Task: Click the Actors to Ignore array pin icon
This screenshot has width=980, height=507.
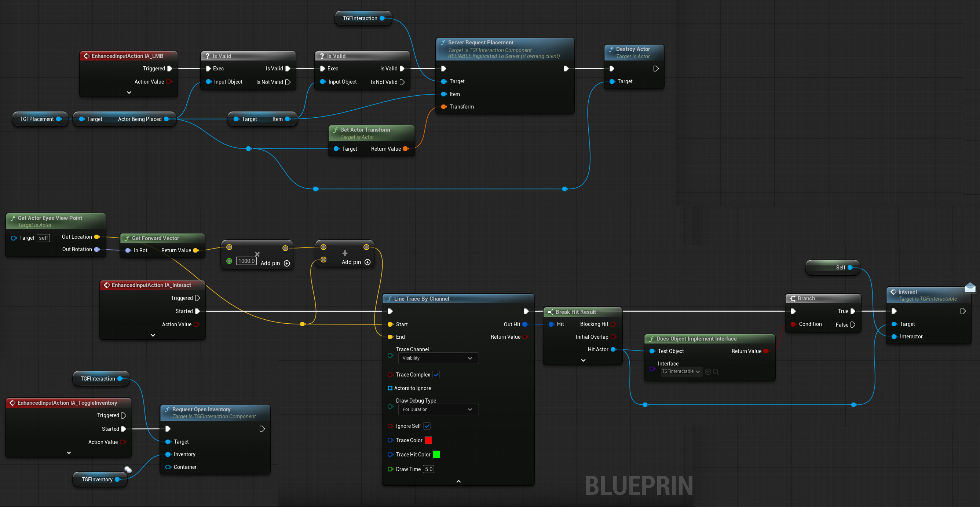Action: pyautogui.click(x=390, y=388)
